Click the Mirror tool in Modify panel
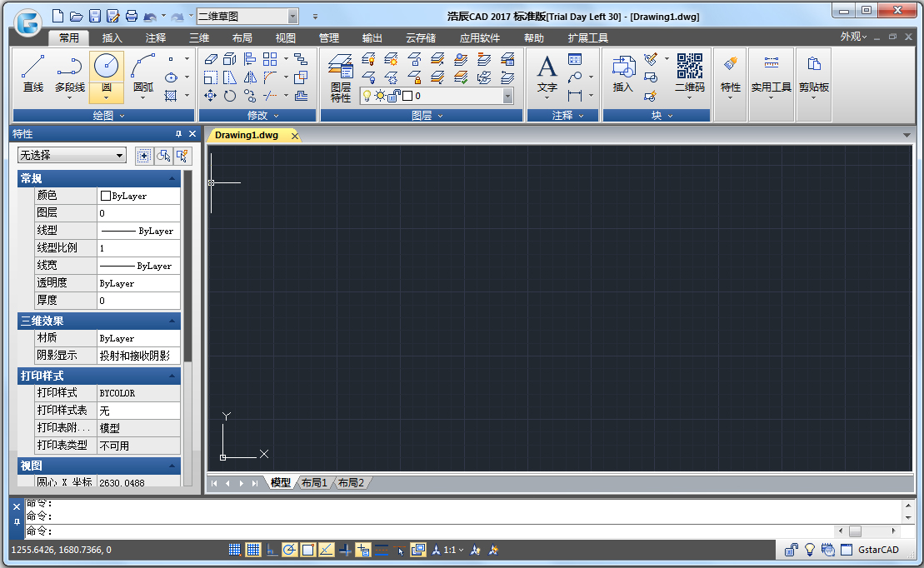Viewport: 924px width, 568px height. [x=250, y=77]
